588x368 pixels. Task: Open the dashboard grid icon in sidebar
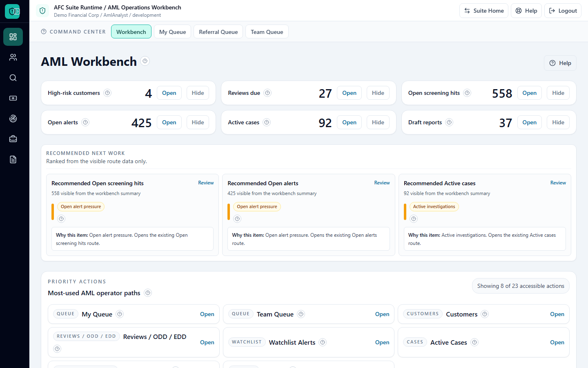[x=13, y=37]
